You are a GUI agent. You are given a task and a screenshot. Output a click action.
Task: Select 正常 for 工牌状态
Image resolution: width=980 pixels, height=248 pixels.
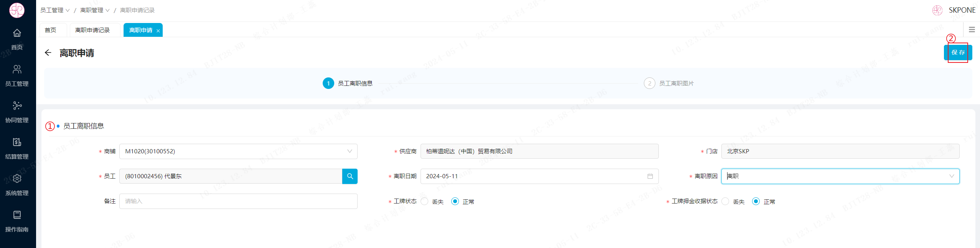click(x=455, y=202)
